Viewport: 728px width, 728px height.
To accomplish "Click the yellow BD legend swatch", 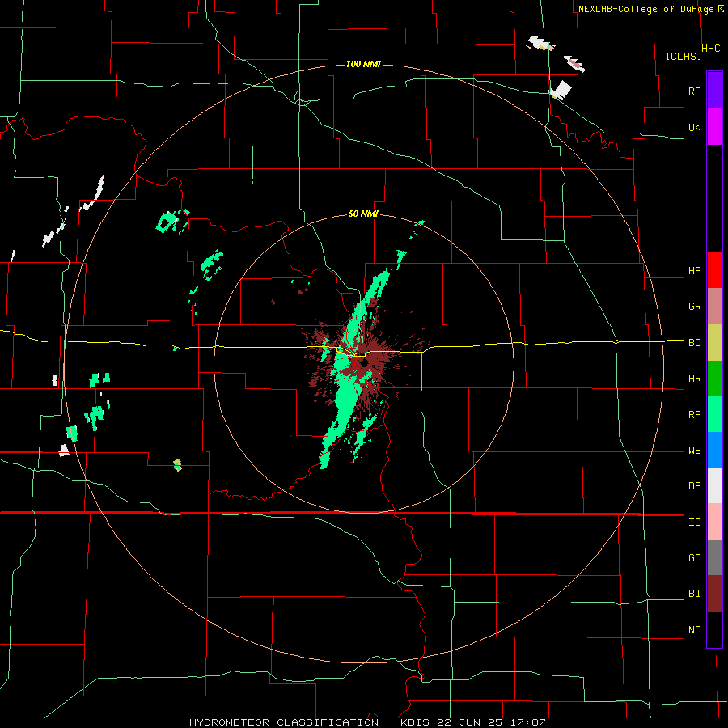I will coord(714,342).
